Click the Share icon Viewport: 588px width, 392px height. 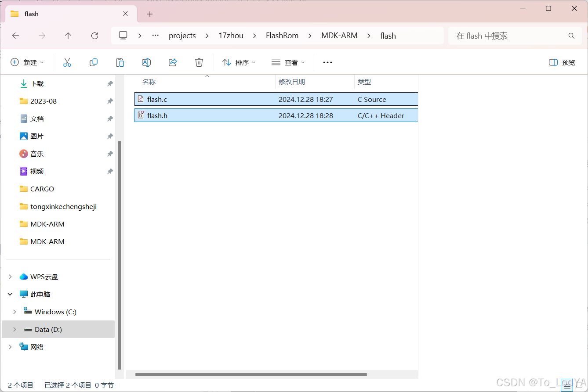tap(173, 62)
